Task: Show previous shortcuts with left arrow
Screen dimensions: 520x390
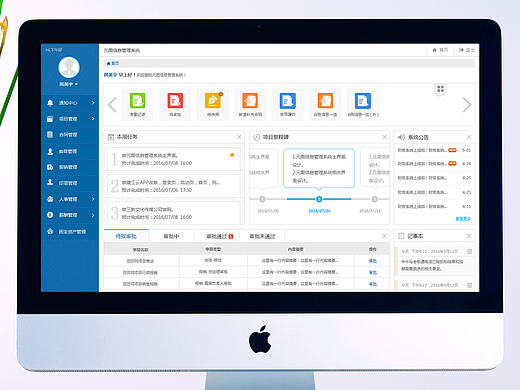Action: coord(112,105)
